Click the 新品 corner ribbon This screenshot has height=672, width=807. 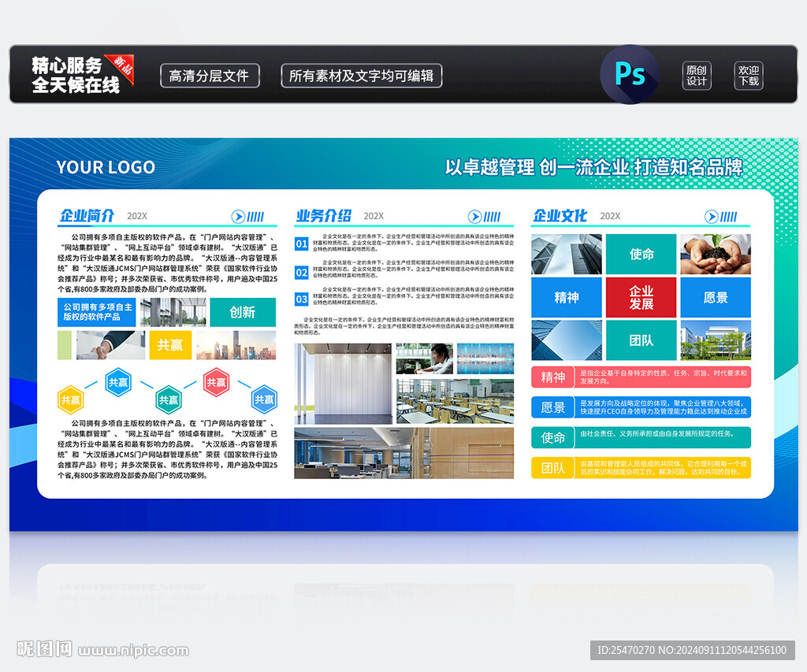121,65
